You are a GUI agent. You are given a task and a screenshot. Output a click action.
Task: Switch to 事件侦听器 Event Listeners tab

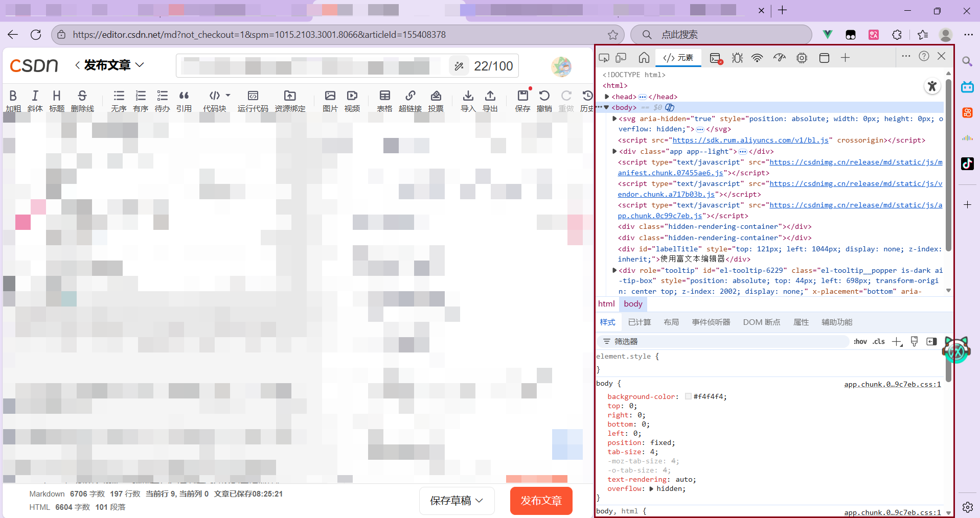tap(711, 322)
